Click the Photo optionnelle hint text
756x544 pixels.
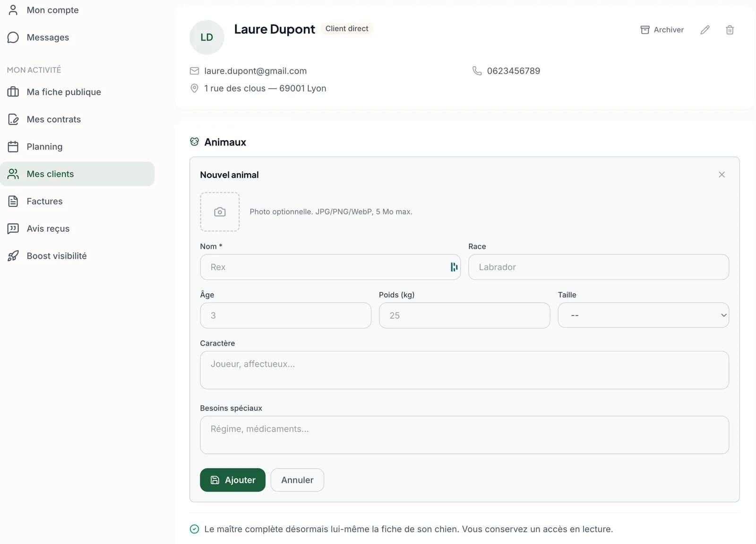[x=331, y=212]
